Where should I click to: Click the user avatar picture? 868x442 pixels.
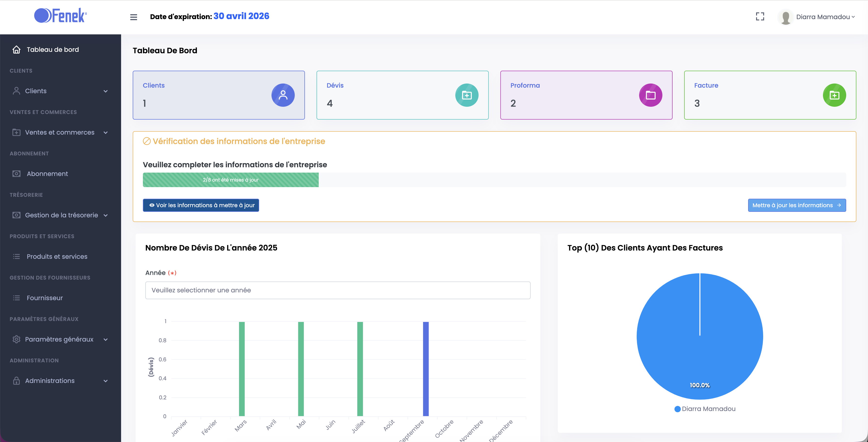785,17
